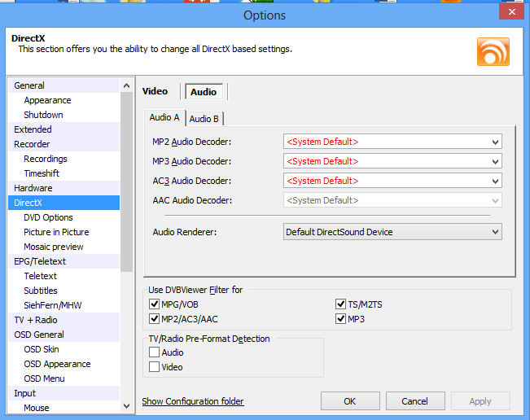
Task: Open the MP2 Audio Decoder dropdown
Action: [x=392, y=142]
